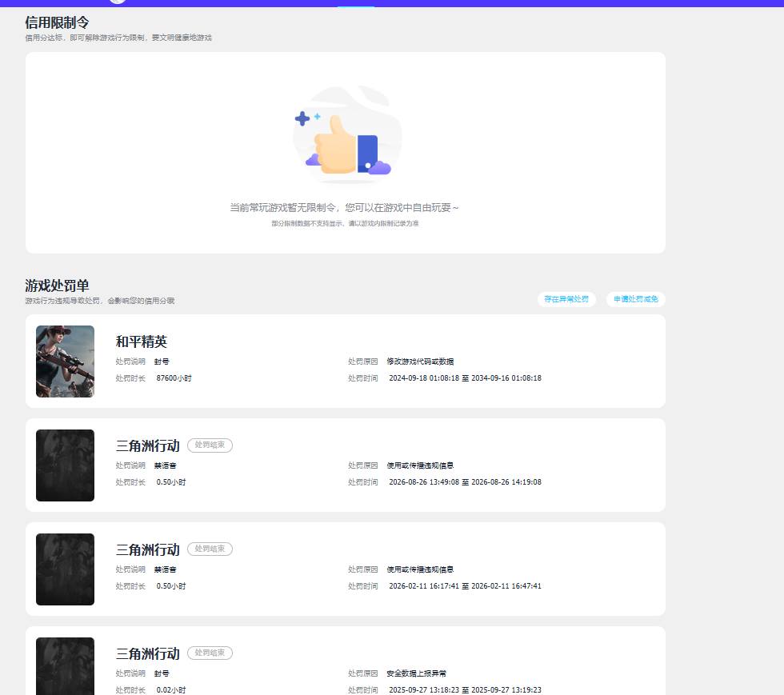
Task: Click the 部分限制数据不支持显示 note
Action: (345, 223)
